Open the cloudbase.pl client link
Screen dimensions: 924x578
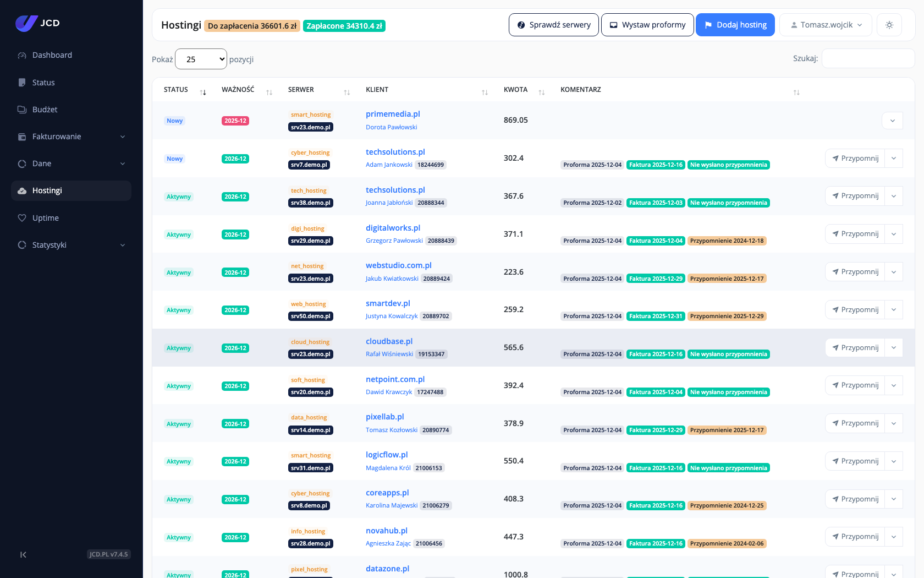(389, 341)
